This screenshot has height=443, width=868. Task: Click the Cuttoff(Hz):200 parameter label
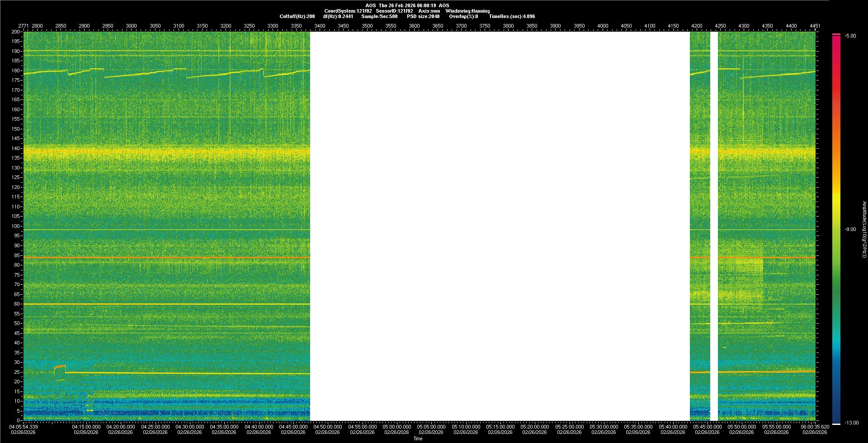(x=297, y=16)
